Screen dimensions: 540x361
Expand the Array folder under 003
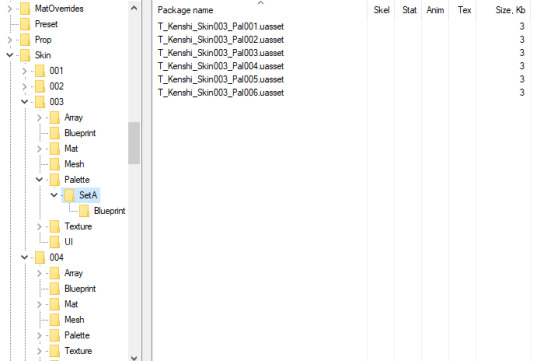[x=39, y=118]
